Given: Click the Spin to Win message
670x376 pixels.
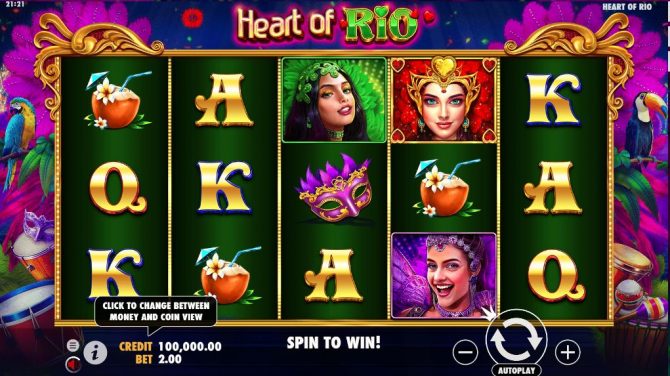Looking at the screenshot, I should [333, 343].
